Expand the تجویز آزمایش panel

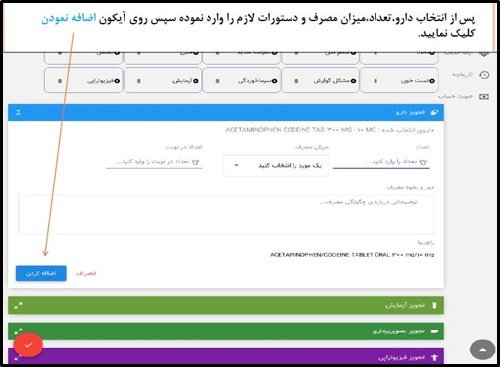[x=19, y=305]
